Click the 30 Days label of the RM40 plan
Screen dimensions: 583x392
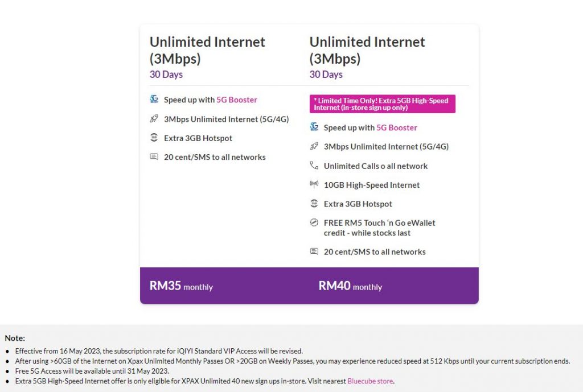pyautogui.click(x=326, y=75)
